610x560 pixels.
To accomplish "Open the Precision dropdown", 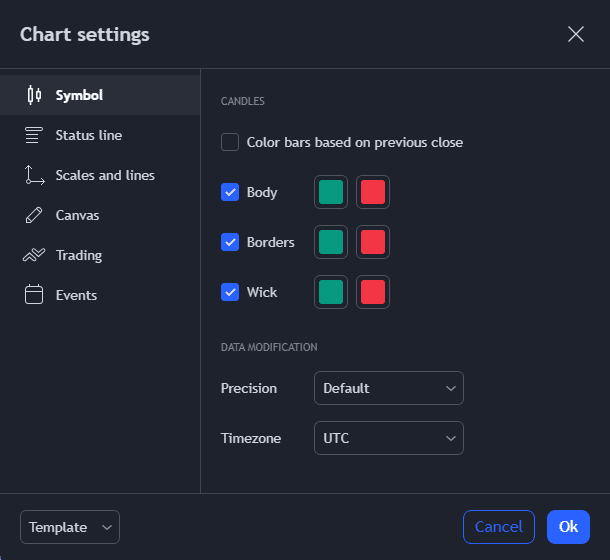I will [388, 388].
